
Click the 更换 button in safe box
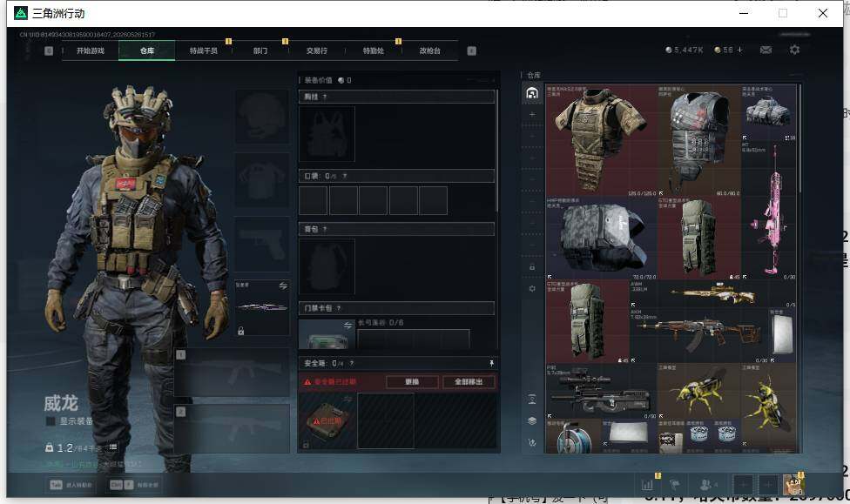[x=412, y=381]
